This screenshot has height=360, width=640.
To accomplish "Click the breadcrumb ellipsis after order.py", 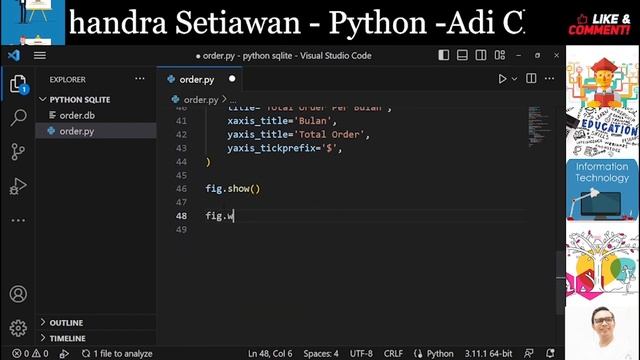I will 233,100.
